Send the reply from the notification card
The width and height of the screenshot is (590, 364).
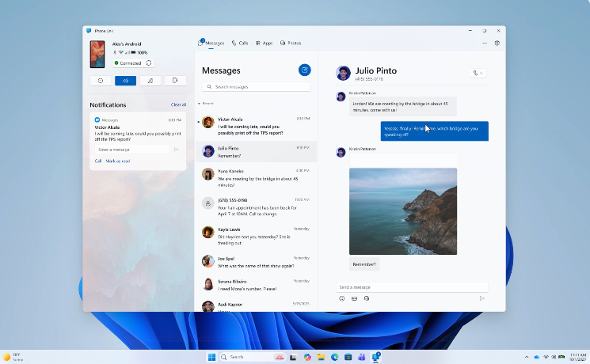176,150
